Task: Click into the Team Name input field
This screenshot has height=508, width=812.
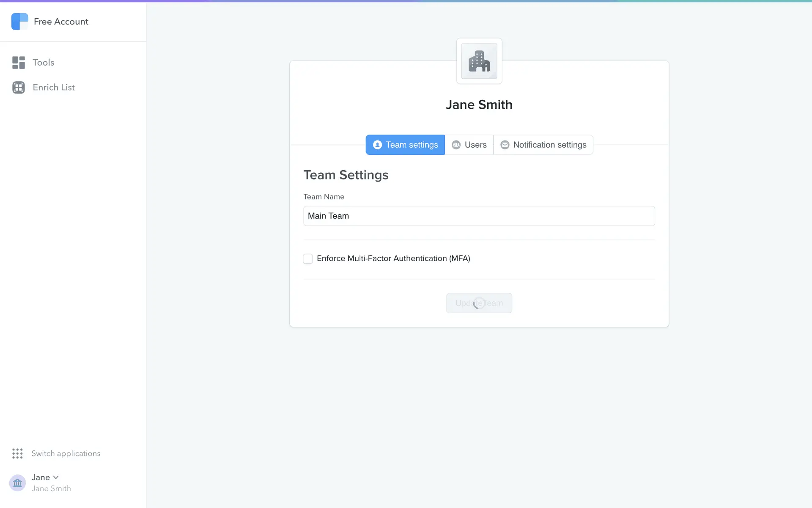Action: [479, 216]
